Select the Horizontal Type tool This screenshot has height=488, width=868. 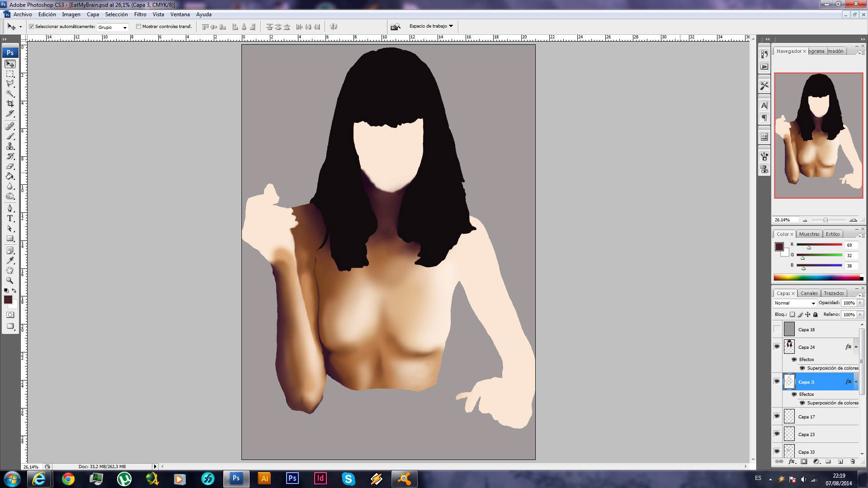(x=10, y=218)
